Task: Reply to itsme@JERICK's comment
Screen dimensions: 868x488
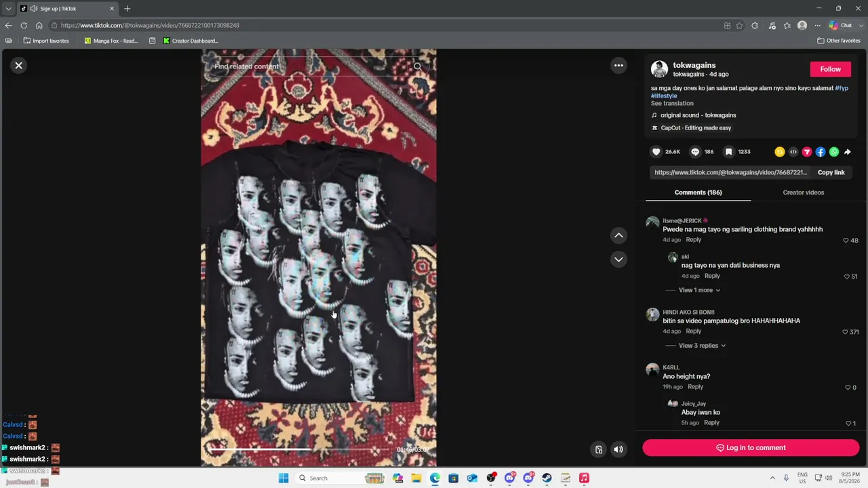Action: pos(693,239)
